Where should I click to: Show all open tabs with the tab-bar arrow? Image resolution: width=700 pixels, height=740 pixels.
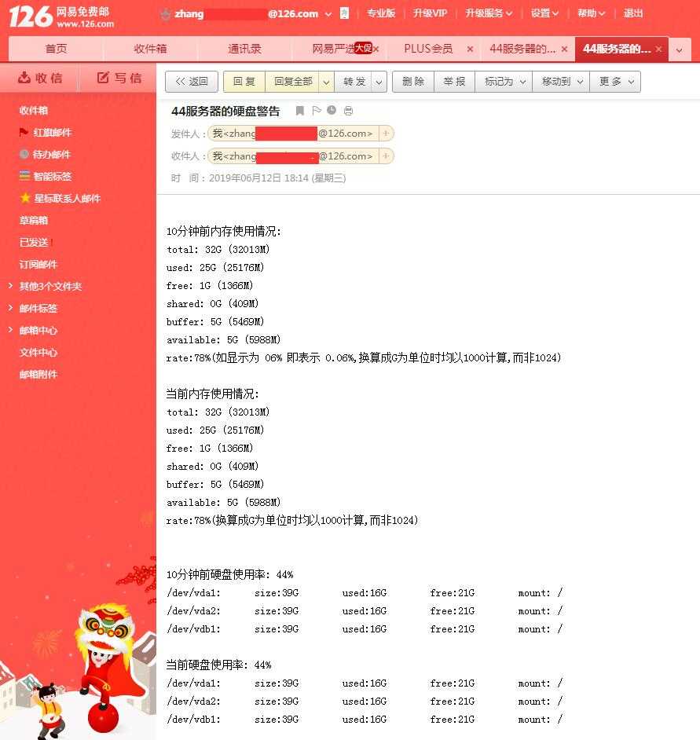tap(680, 49)
